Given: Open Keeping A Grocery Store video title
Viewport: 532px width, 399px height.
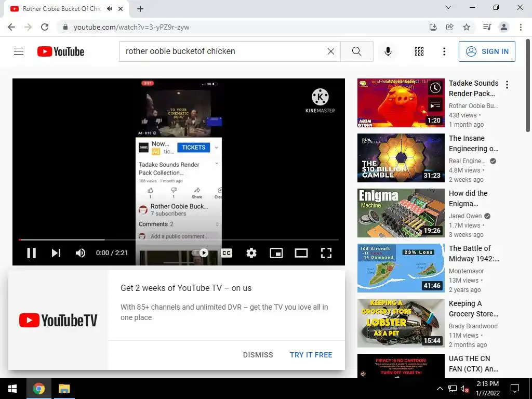Looking at the screenshot, I should 474,309.
